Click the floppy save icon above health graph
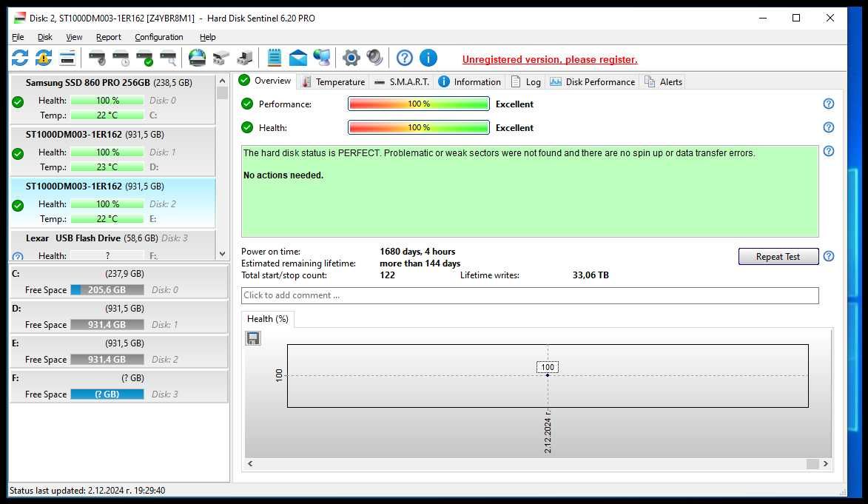The width and height of the screenshot is (868, 504). click(x=253, y=338)
